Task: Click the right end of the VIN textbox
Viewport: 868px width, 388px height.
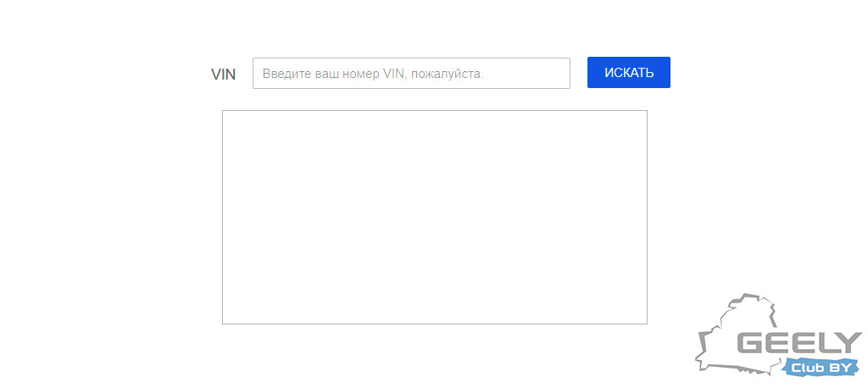Action: (x=562, y=73)
